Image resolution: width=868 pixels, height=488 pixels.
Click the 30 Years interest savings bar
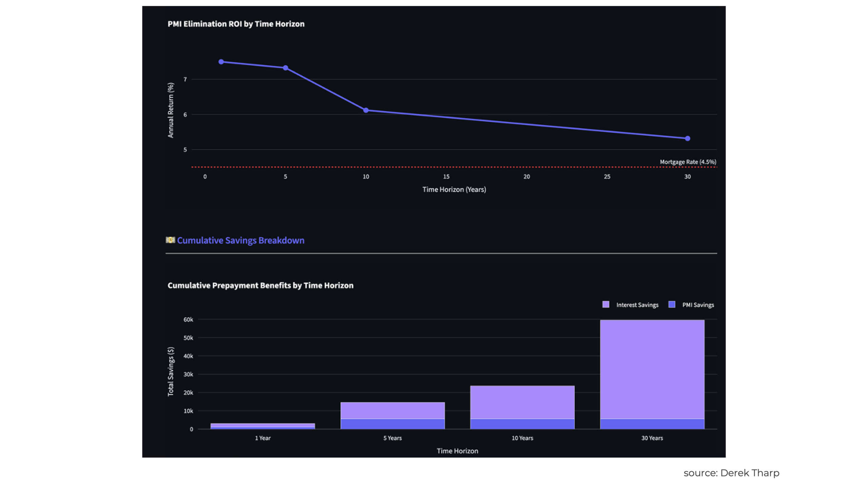pyautogui.click(x=652, y=369)
